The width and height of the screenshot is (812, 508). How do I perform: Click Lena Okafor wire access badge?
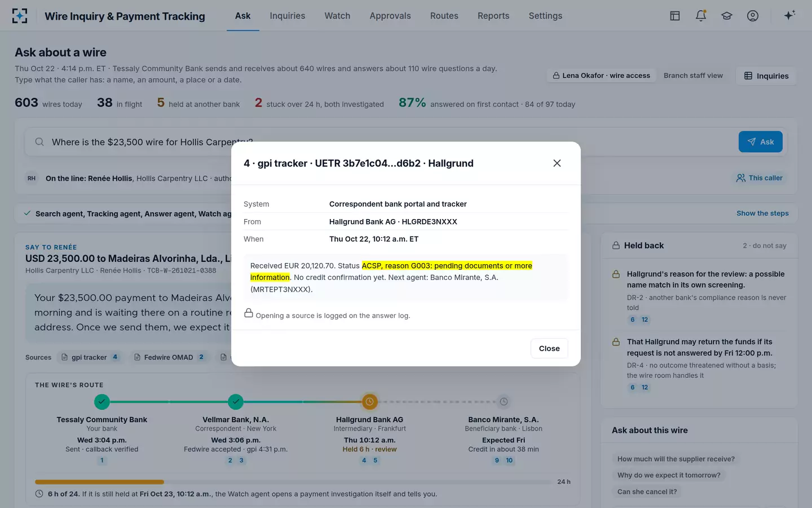click(602, 76)
